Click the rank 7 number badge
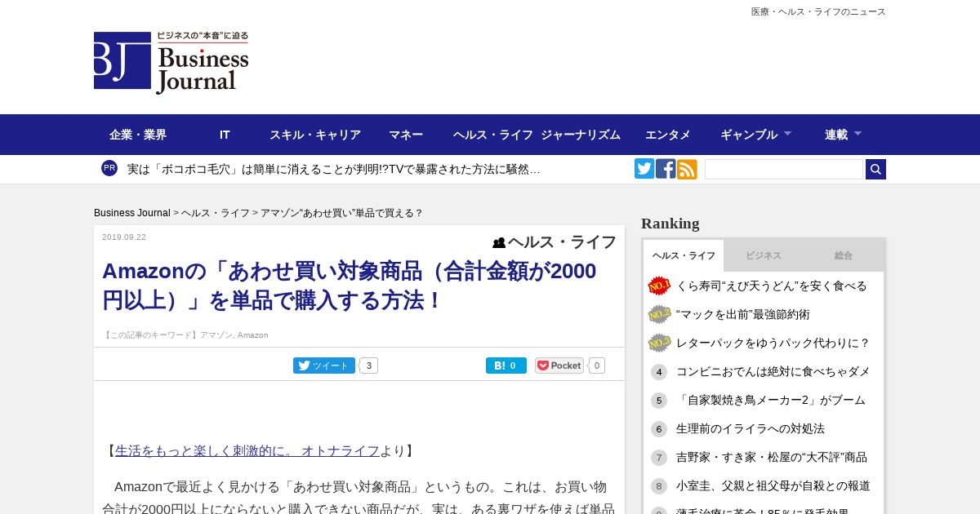Image resolution: width=980 pixels, height=514 pixels. [x=659, y=458]
